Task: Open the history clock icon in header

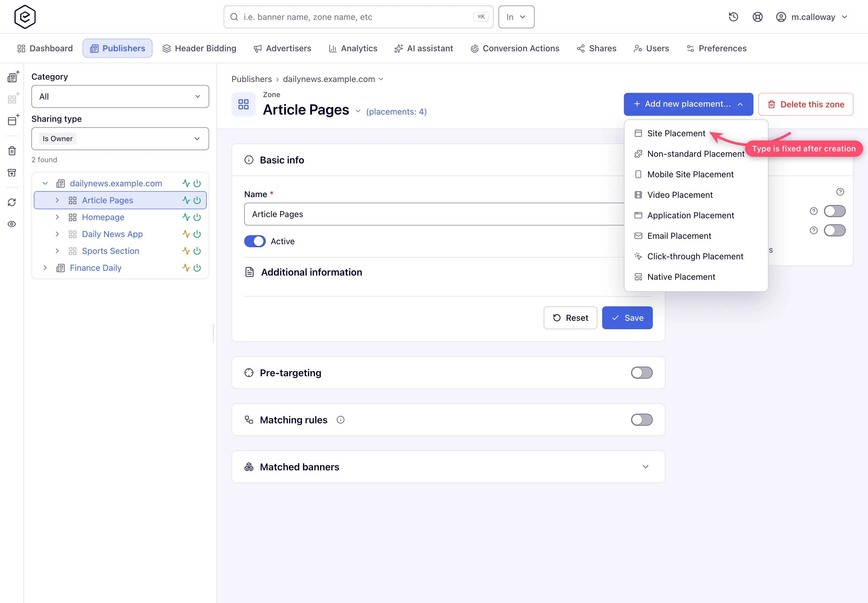Action: [x=733, y=17]
